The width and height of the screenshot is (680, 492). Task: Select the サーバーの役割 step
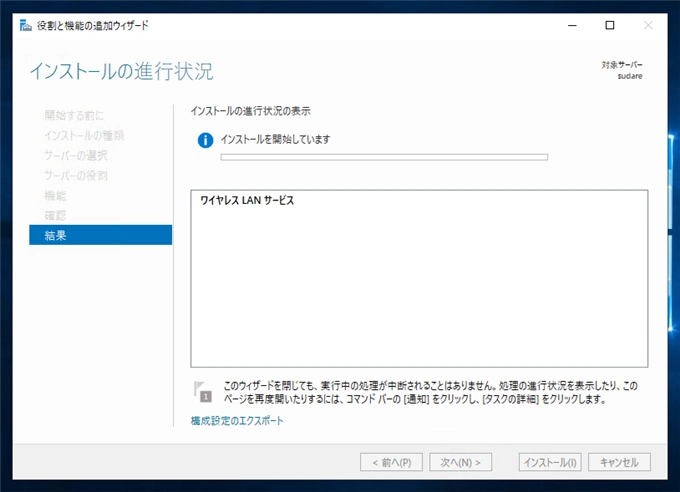[x=75, y=175]
